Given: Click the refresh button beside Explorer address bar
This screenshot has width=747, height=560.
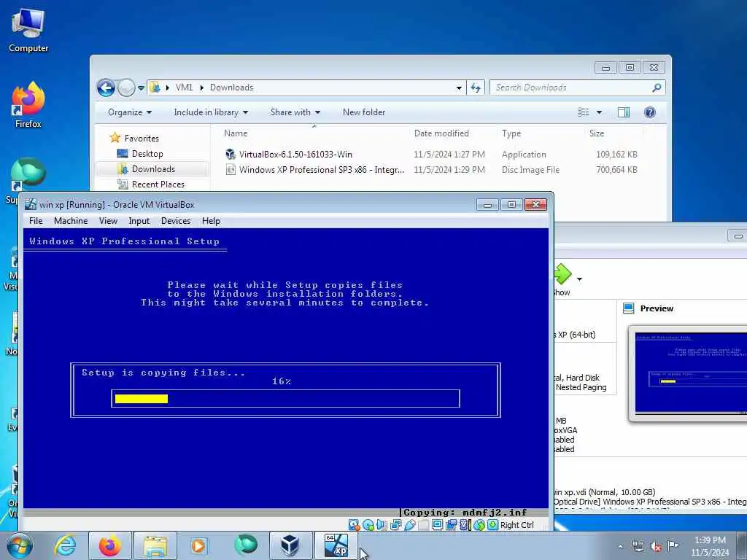Looking at the screenshot, I should click(x=476, y=87).
